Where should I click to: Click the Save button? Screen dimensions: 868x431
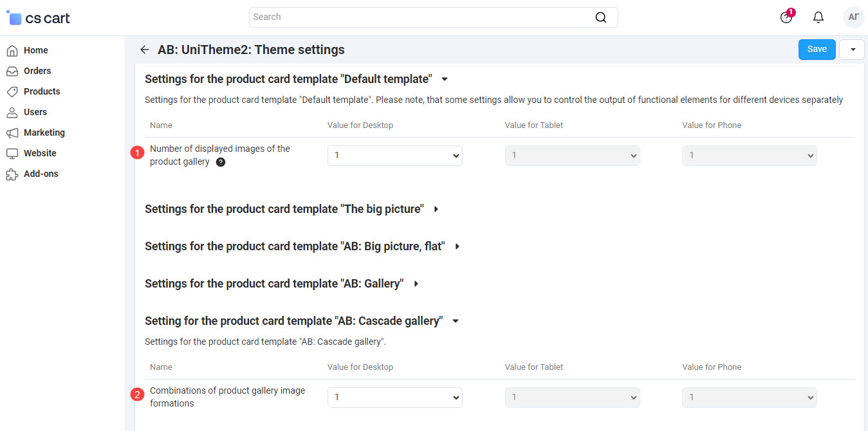point(817,50)
